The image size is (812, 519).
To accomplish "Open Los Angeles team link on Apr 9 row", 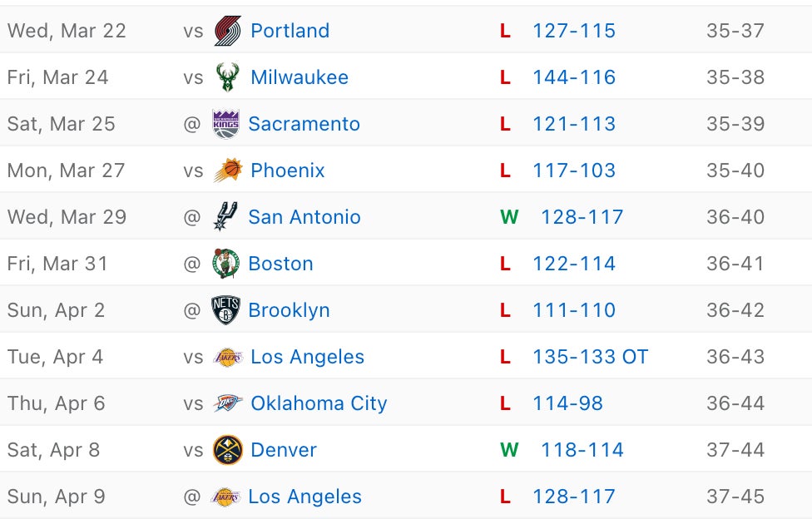I will point(304,497).
